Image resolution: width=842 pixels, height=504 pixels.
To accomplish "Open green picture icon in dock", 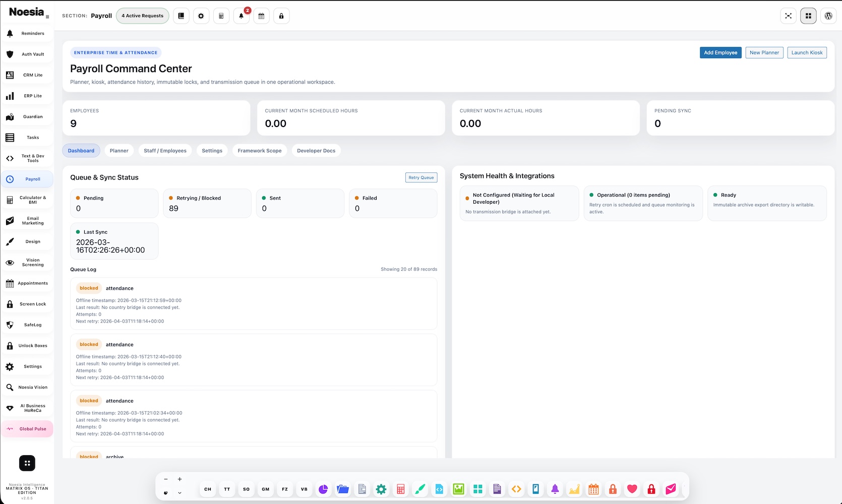I will tap(458, 489).
